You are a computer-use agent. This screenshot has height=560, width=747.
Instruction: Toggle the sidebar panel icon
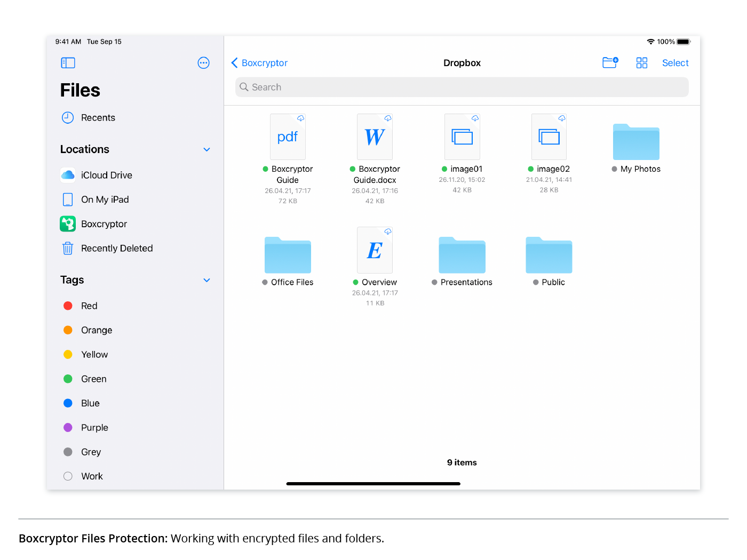coord(68,63)
